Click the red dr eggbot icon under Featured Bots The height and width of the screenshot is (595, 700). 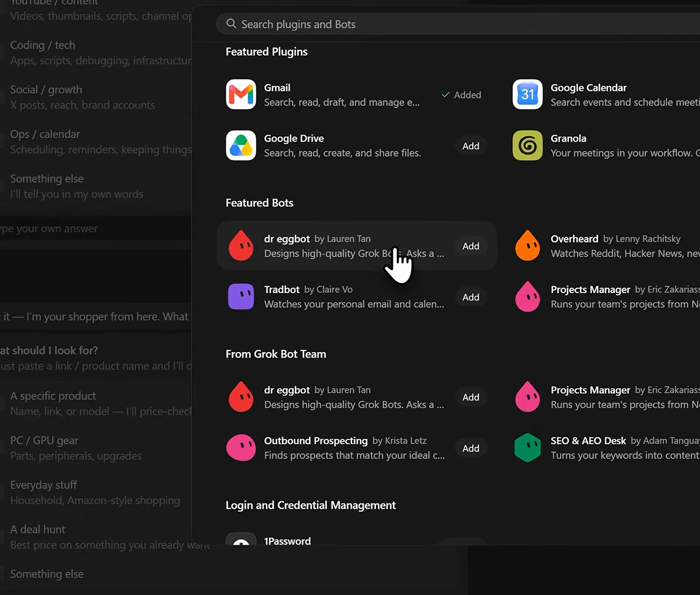pyautogui.click(x=241, y=245)
